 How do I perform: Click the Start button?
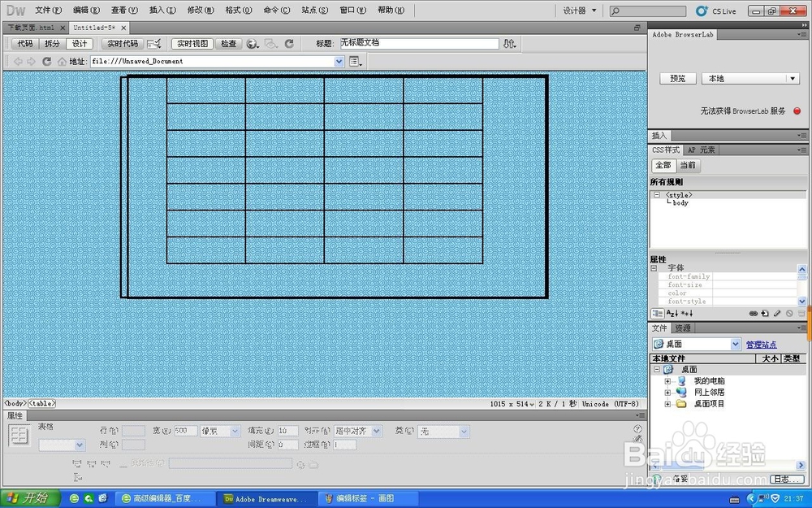pos(30,498)
